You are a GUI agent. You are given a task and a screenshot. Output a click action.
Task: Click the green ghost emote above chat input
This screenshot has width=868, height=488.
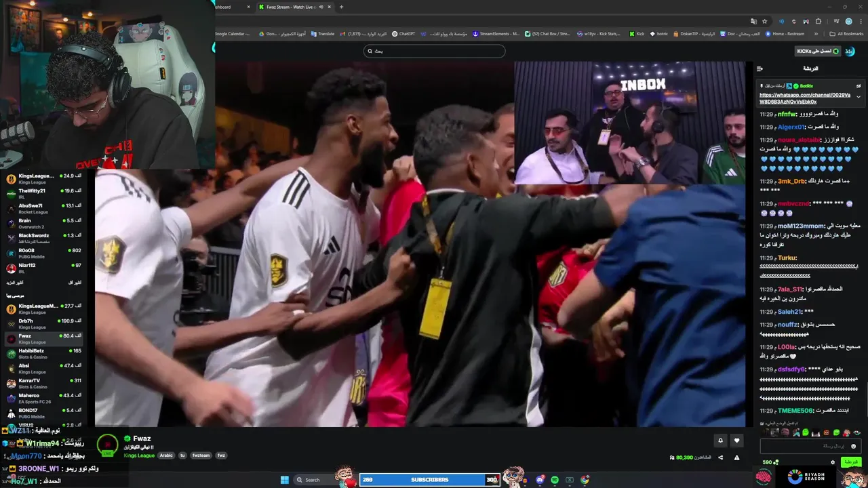point(806,432)
